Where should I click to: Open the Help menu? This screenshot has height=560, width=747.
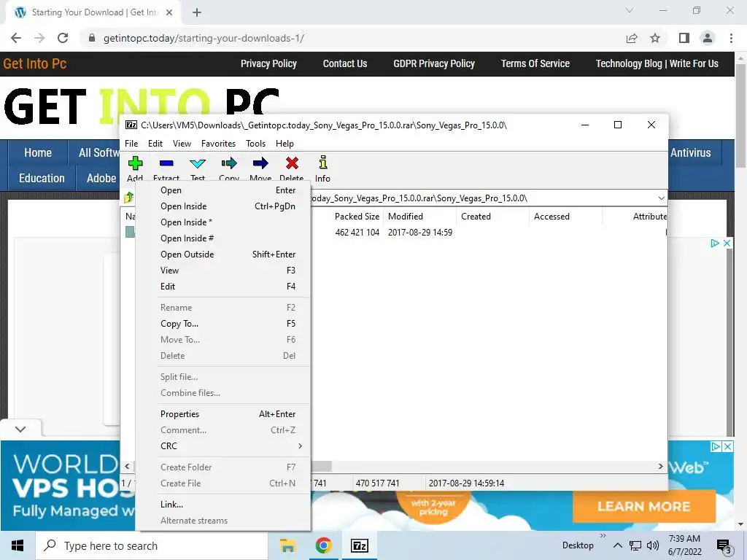point(285,144)
